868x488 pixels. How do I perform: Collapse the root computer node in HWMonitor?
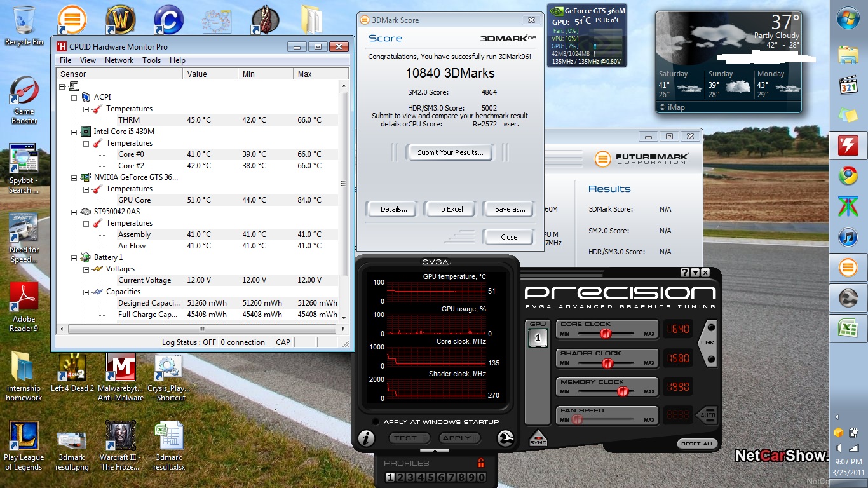62,86
